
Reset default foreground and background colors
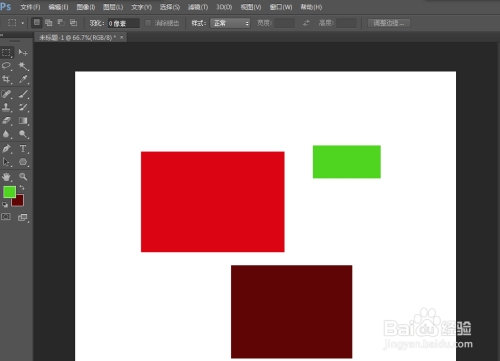5,205
